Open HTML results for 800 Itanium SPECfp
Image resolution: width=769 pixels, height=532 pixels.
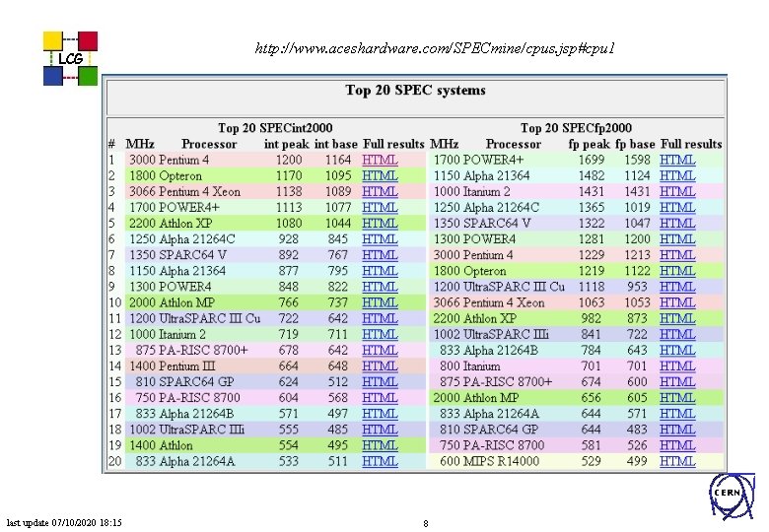pyautogui.click(x=677, y=366)
